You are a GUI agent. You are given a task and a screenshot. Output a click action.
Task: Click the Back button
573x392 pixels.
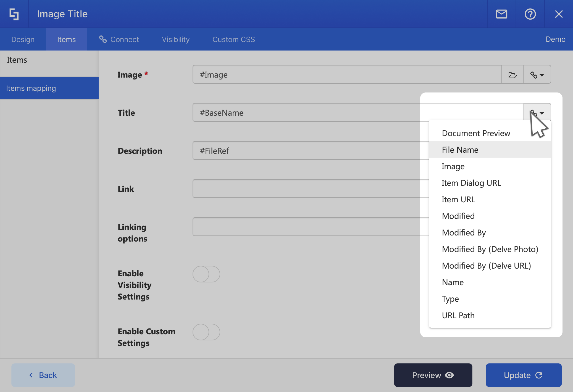tap(43, 375)
